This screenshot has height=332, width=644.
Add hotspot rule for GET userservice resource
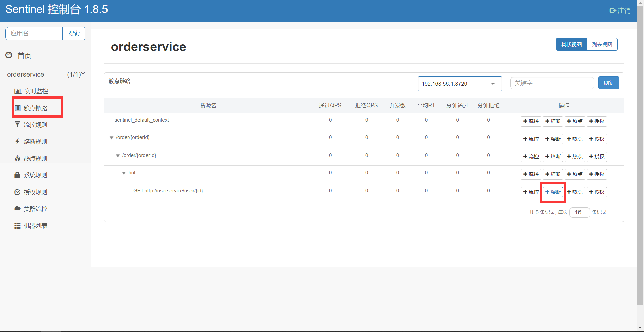point(575,192)
